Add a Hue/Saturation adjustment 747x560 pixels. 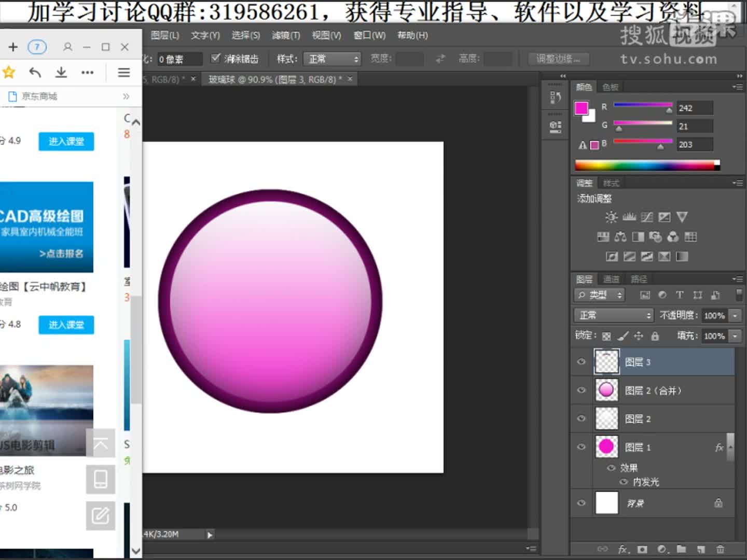(603, 237)
